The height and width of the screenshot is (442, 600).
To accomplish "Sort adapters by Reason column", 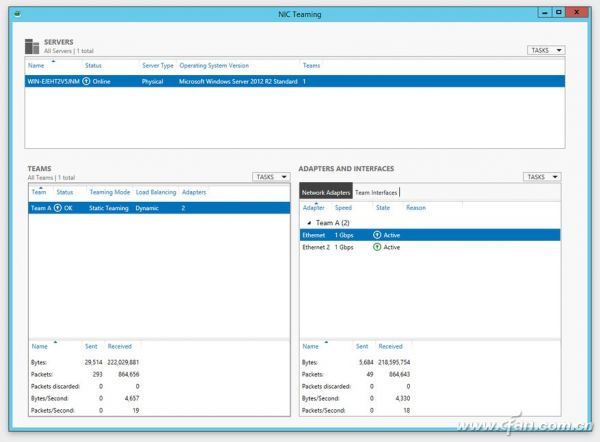I will 416,208.
